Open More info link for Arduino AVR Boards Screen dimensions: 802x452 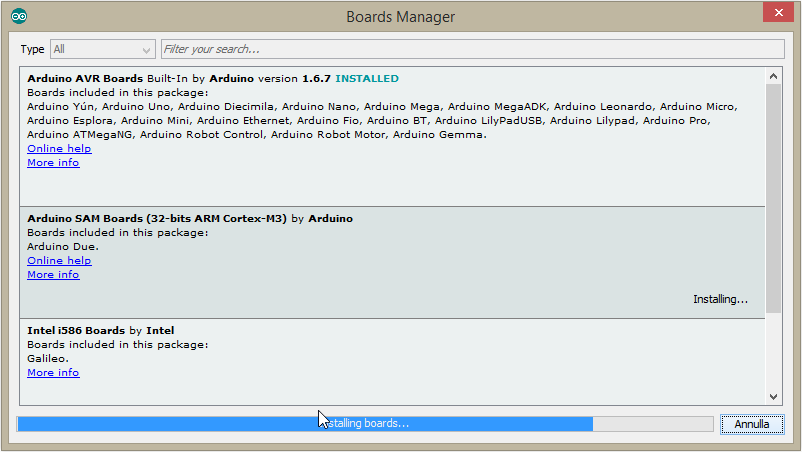pyautogui.click(x=53, y=163)
